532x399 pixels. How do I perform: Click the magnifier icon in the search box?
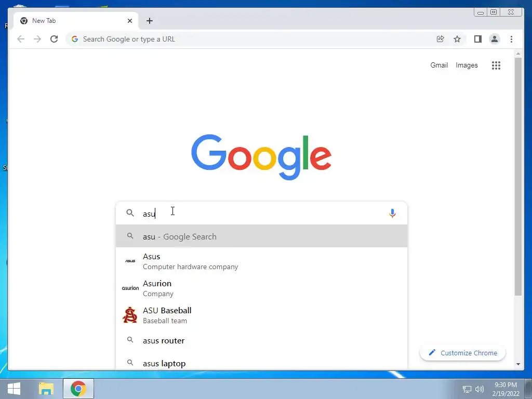click(130, 212)
